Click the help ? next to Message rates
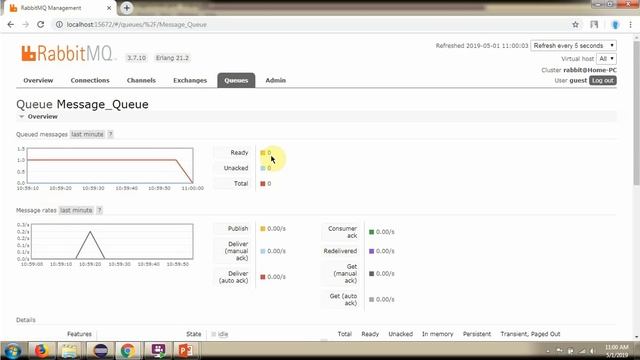 (99, 210)
